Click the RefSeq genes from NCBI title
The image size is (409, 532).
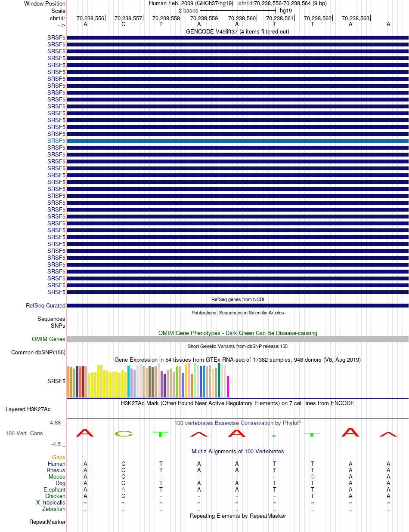[238, 299]
